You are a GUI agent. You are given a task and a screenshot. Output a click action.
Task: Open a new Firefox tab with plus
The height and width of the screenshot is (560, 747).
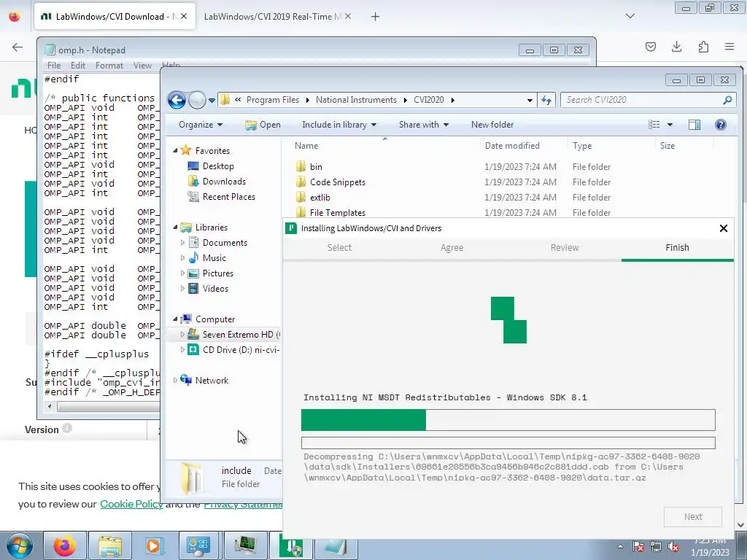click(x=375, y=17)
